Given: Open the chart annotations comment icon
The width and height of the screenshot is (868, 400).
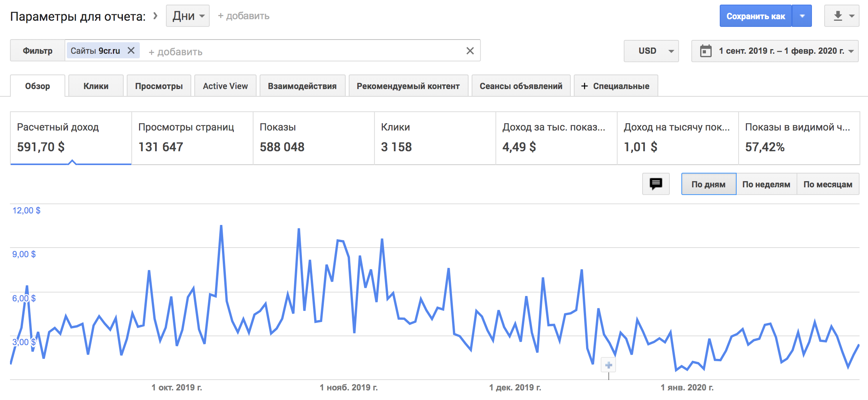Looking at the screenshot, I should click(656, 184).
